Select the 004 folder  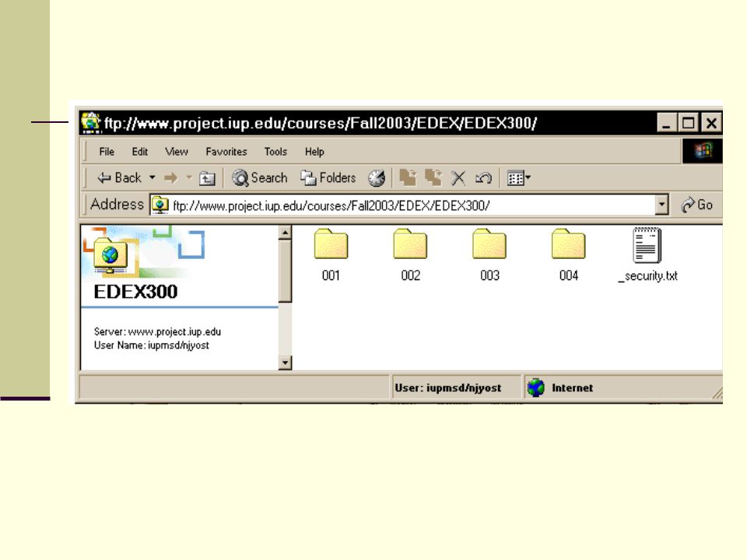coord(568,255)
